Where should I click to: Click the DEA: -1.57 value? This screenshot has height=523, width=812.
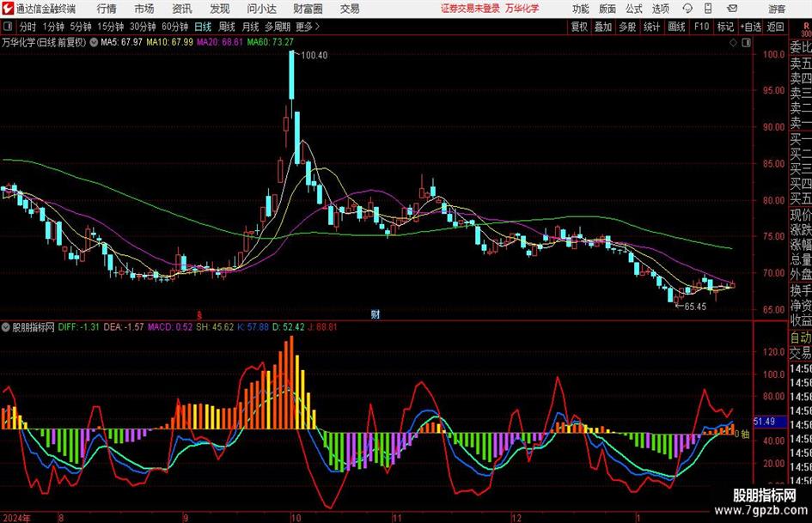(123, 327)
